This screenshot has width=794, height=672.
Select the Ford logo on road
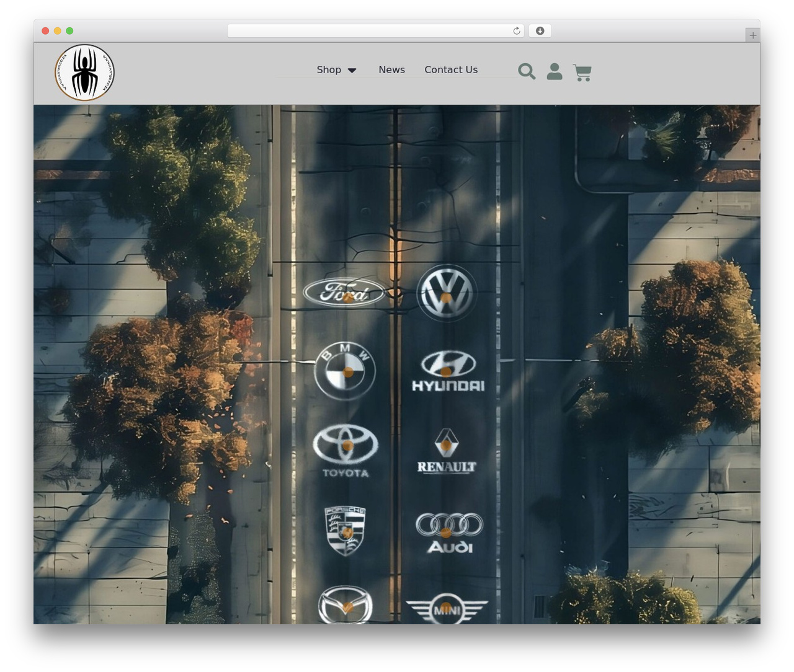[345, 292]
